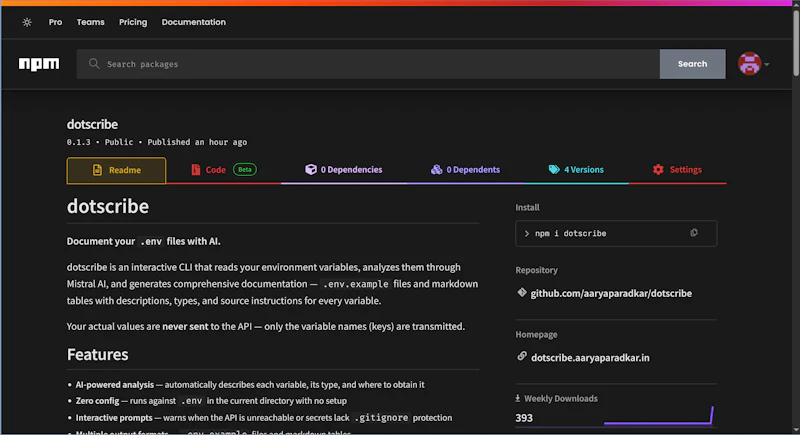This screenshot has height=435, width=800.
Task: Click the 393 downloads count
Action: click(x=523, y=418)
